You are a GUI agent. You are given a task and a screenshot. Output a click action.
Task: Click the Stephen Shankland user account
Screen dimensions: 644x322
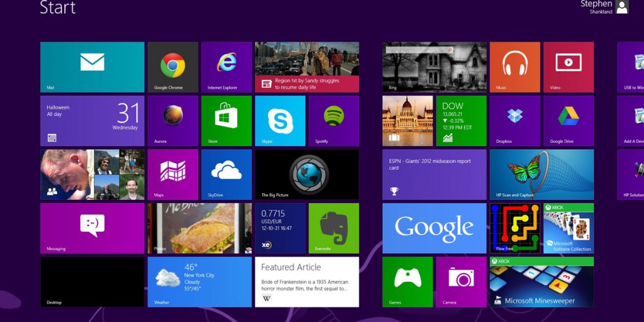pyautogui.click(x=604, y=7)
